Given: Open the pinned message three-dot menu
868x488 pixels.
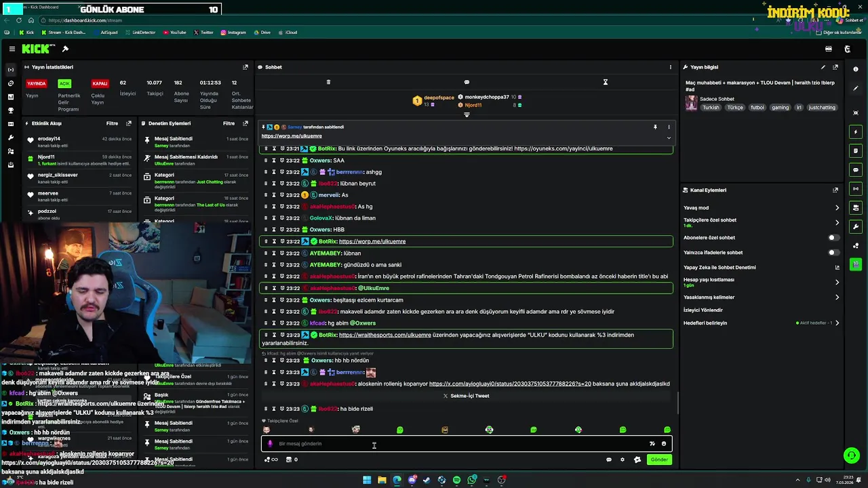Looking at the screenshot, I should 669,127.
